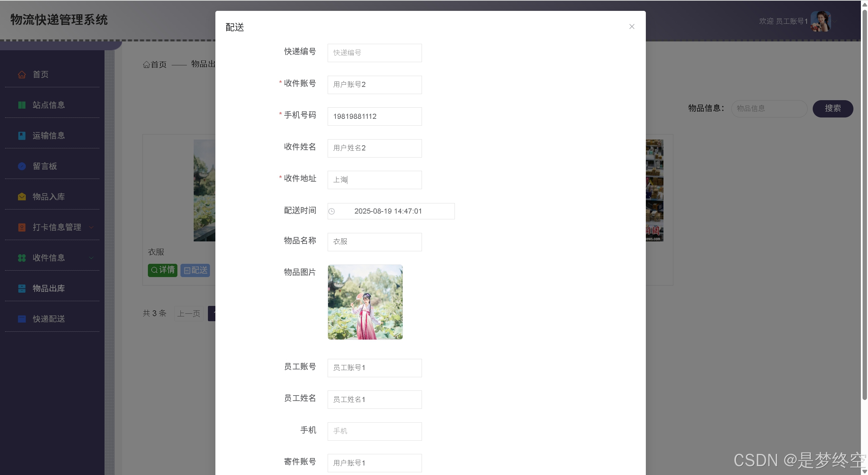The width and height of the screenshot is (868, 475).
Task: Click the magnifier icon on 详情 button
Action: coord(154,270)
